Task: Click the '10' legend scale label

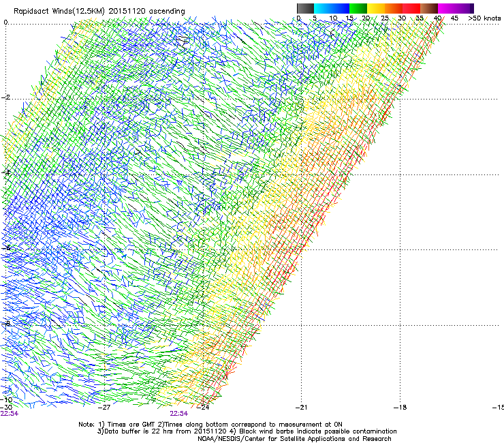Action: pos(333,18)
